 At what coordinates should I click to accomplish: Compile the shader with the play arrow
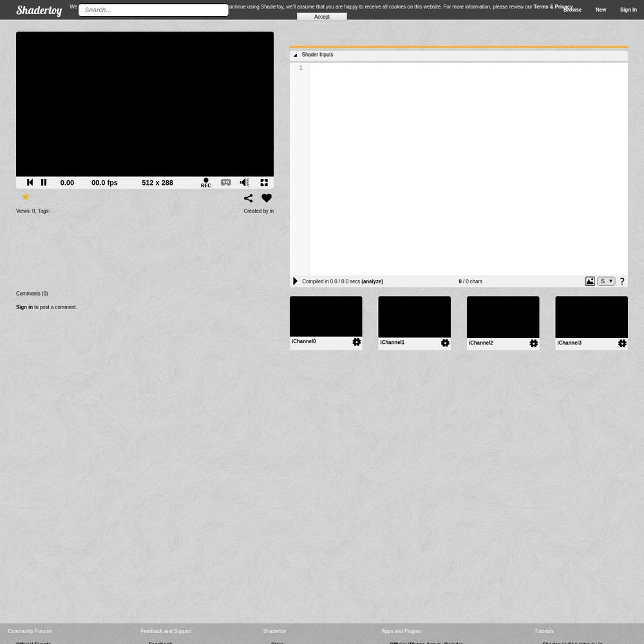(x=295, y=281)
